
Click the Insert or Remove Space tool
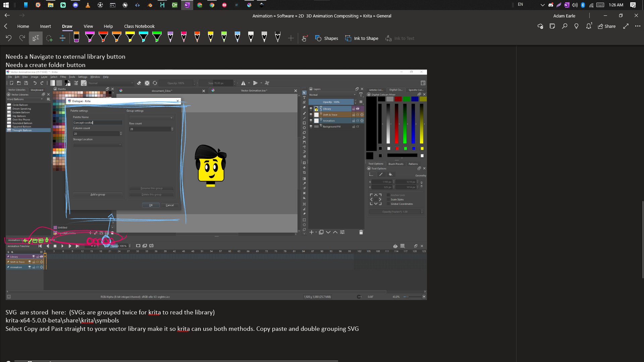pyautogui.click(x=62, y=38)
